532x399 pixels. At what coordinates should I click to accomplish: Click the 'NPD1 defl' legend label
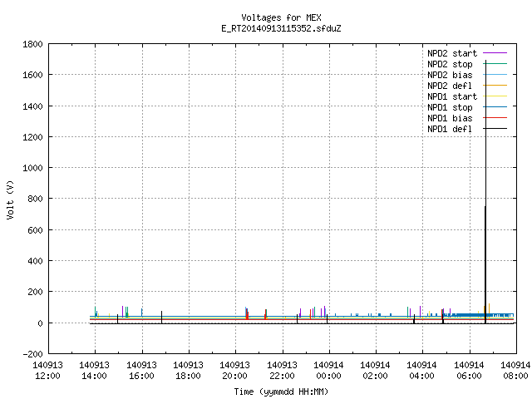[x=450, y=130]
